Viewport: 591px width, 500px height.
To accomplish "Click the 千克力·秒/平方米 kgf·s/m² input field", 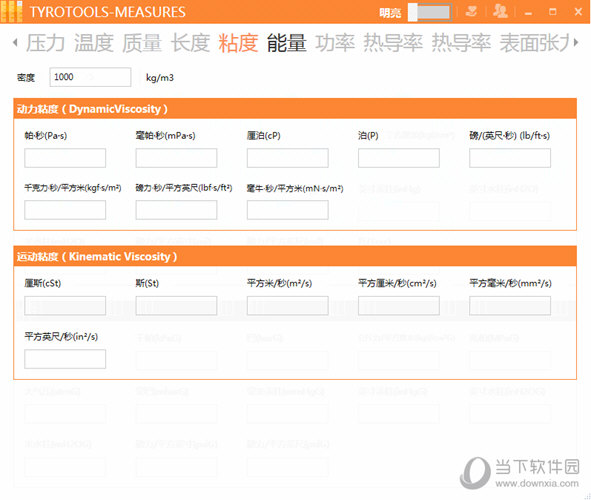I will [65, 210].
